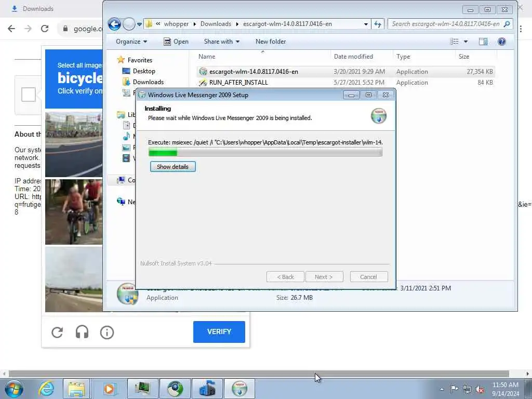Screen dimensions: 532x399
Task: Expand the view options dropdown arrow
Action: coord(465,42)
